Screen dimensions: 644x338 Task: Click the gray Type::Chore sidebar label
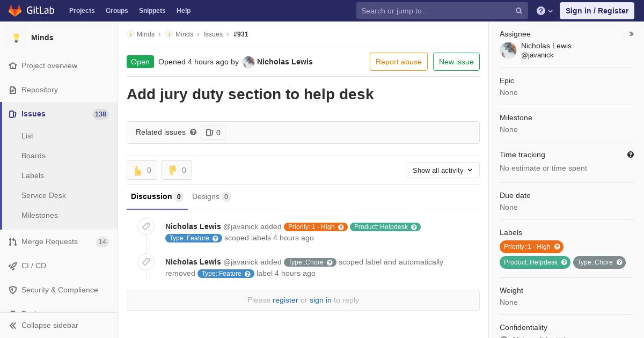pyautogui.click(x=599, y=262)
